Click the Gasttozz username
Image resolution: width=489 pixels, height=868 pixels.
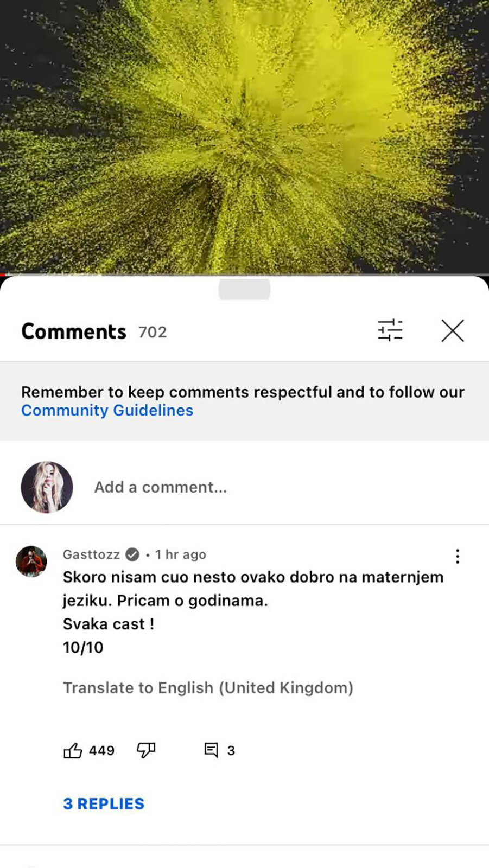click(x=91, y=554)
